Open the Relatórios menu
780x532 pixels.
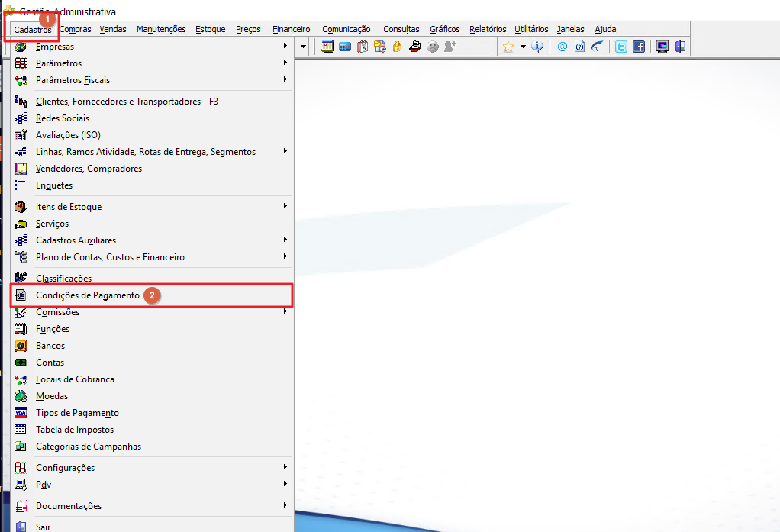[488, 29]
